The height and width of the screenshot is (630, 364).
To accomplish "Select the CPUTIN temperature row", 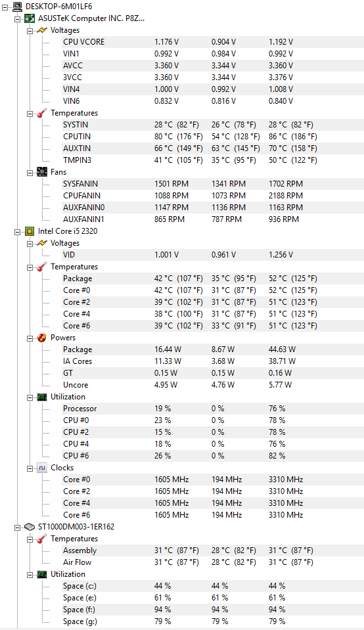I will tap(212, 137).
